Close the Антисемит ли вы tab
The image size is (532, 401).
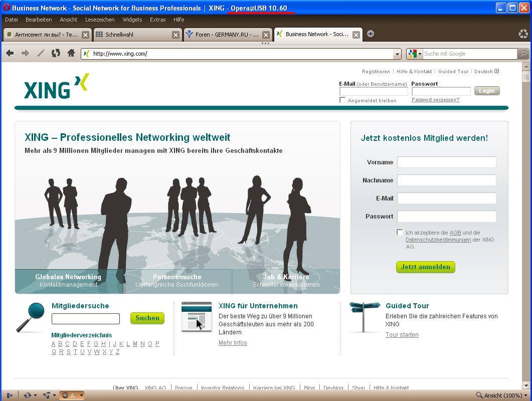coord(86,35)
